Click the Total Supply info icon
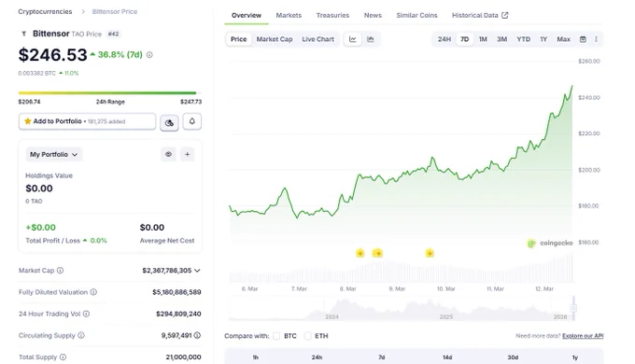The width and height of the screenshot is (635, 364). (63, 357)
